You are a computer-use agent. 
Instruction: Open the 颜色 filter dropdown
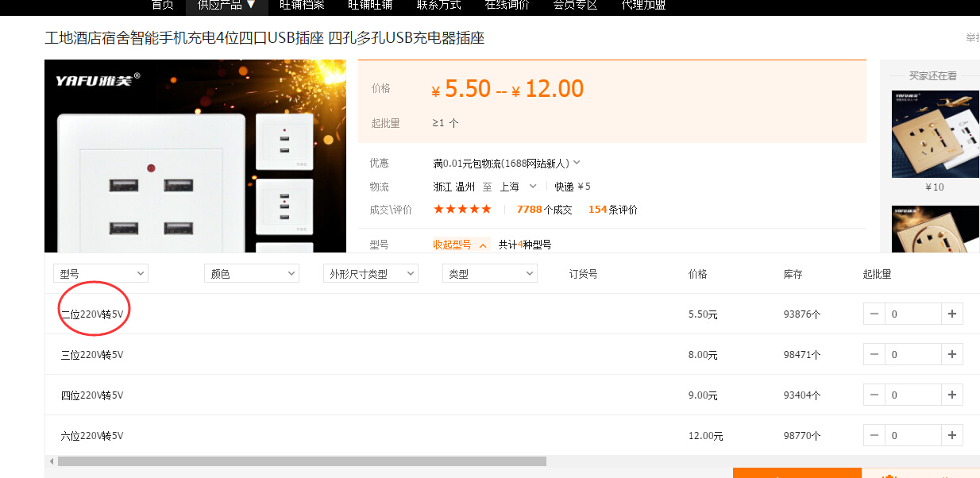click(251, 274)
